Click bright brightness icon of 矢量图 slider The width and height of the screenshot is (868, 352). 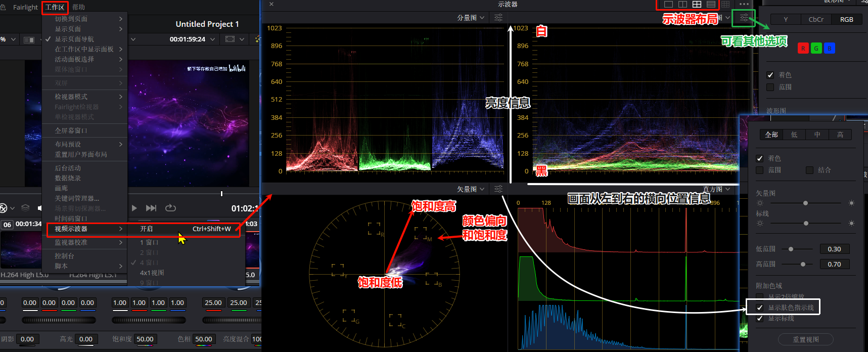pos(851,203)
